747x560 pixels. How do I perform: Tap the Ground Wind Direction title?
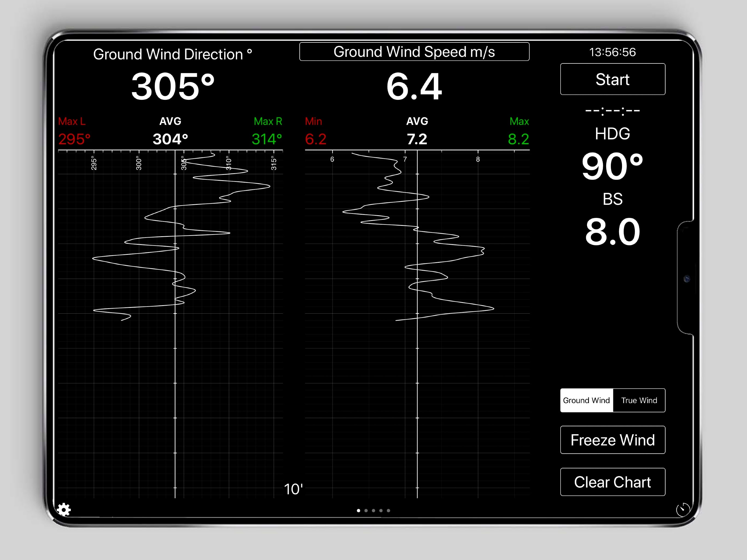[x=172, y=54]
